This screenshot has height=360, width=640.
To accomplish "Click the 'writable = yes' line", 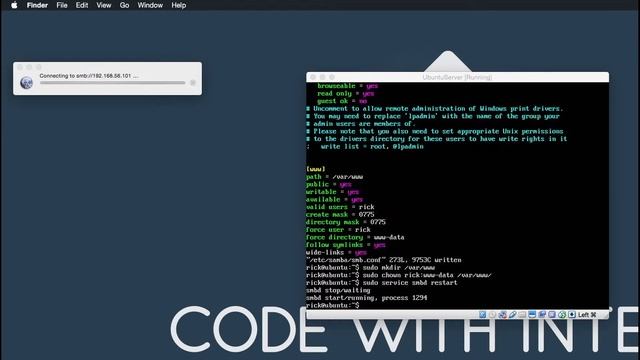I will click(332, 192).
